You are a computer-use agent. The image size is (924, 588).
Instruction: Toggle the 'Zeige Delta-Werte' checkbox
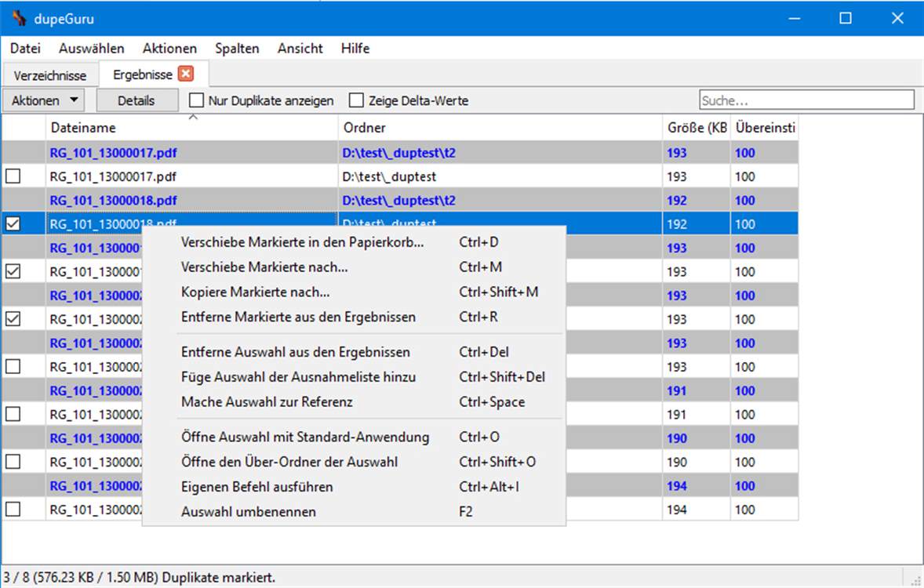pyautogui.click(x=356, y=101)
